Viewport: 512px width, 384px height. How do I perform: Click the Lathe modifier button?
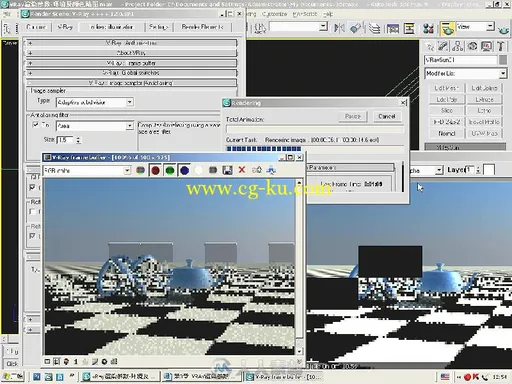(x=484, y=110)
